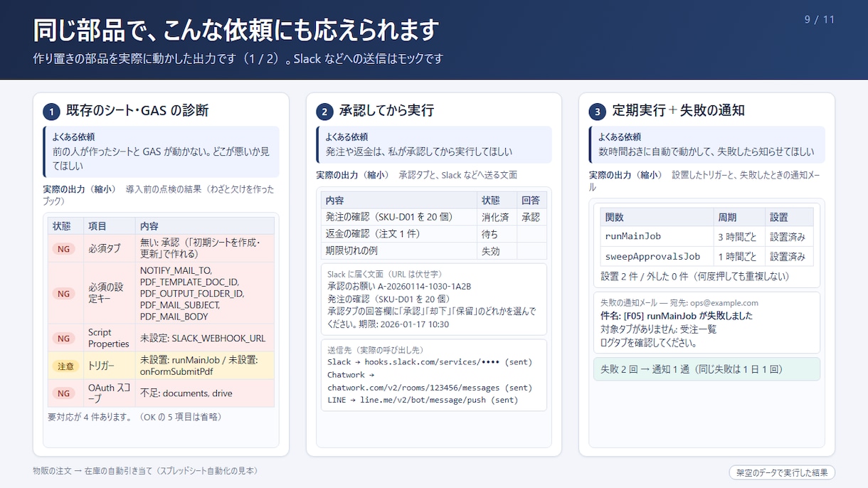Click 設置済み in the sweepApprovalsJob row
The height and width of the screenshot is (488, 868).
(789, 257)
